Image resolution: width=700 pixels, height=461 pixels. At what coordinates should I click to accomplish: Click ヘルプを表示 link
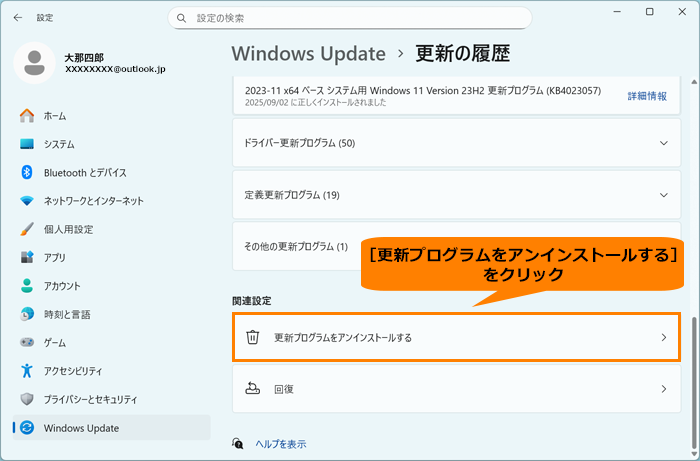(280, 443)
